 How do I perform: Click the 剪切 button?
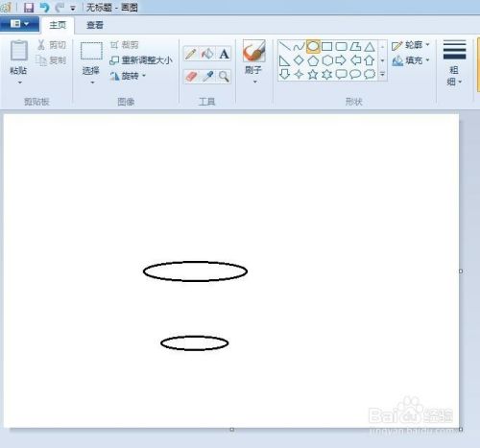click(x=52, y=45)
